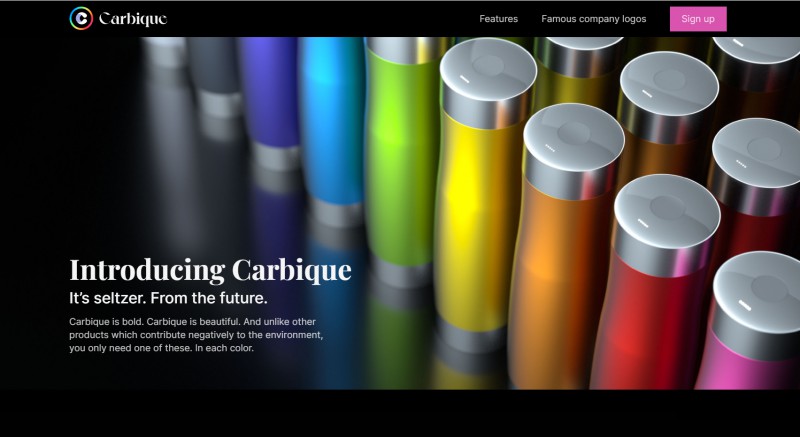Click the "It's seltzer. From the future." tagline
Image resolution: width=800 pixels, height=437 pixels.
(x=168, y=298)
